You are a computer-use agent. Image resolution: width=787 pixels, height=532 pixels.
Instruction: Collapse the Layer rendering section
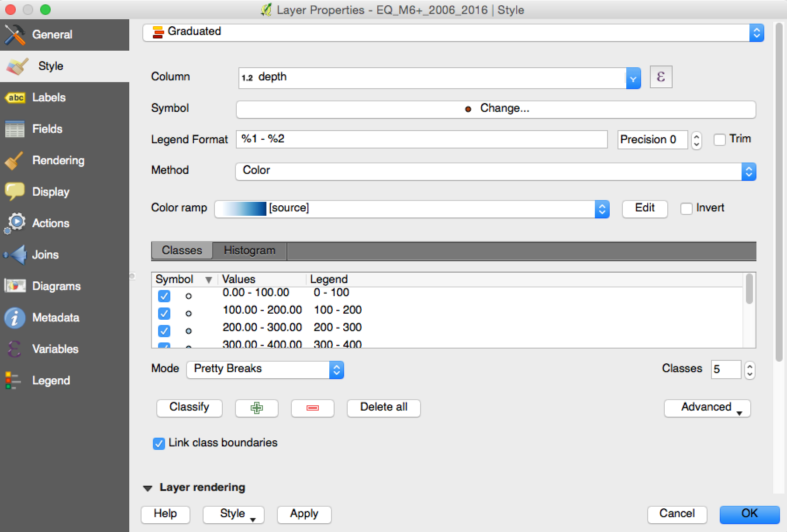click(148, 488)
